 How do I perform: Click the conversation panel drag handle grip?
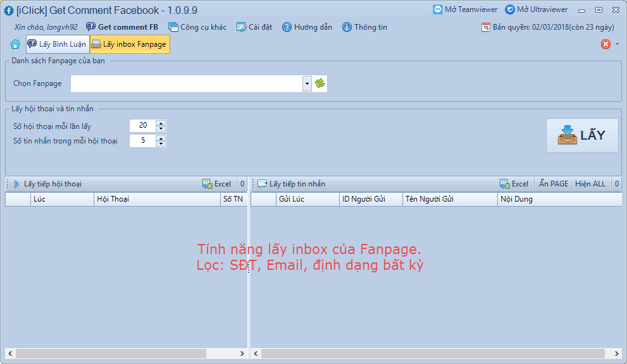coord(8,184)
